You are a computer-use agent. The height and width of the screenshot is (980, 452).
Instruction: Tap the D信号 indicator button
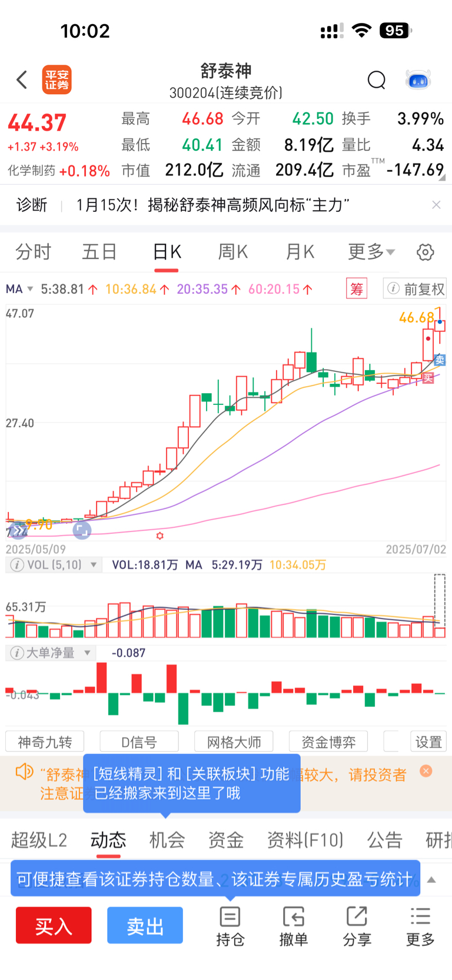pos(139,742)
